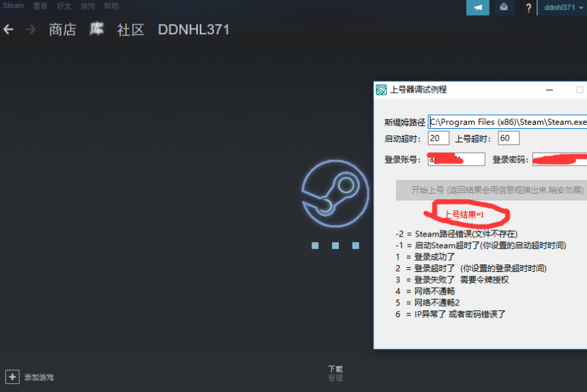Maximize the 上号器调试例程 window
587x392 pixels.
pyautogui.click(x=579, y=90)
